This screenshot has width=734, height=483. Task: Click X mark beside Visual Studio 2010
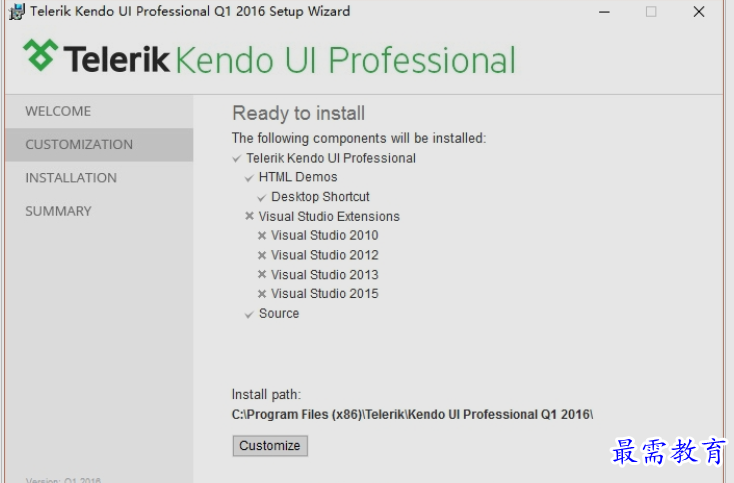[x=262, y=235]
